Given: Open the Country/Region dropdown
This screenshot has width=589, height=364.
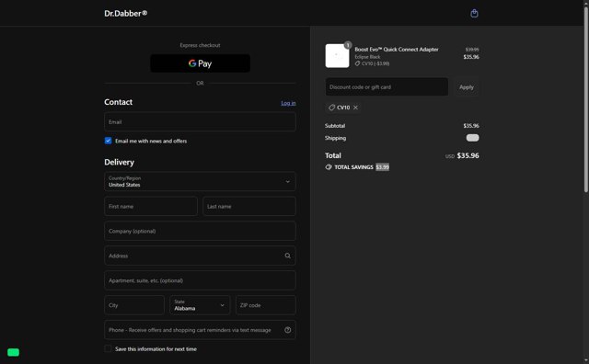Looking at the screenshot, I should [x=200, y=182].
